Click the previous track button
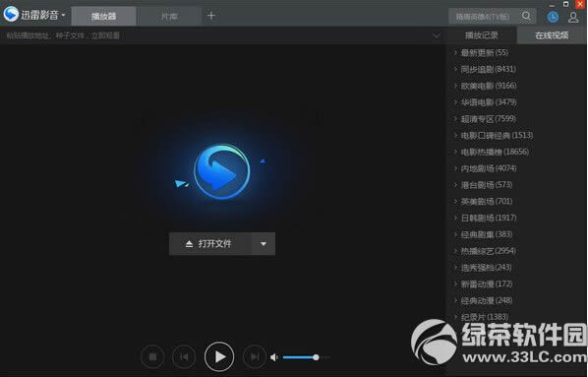This screenshot has height=377, width=588. click(184, 356)
